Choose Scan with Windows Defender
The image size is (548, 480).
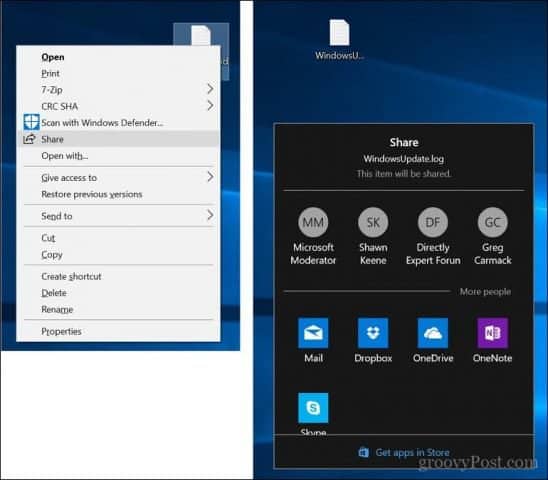point(118,123)
